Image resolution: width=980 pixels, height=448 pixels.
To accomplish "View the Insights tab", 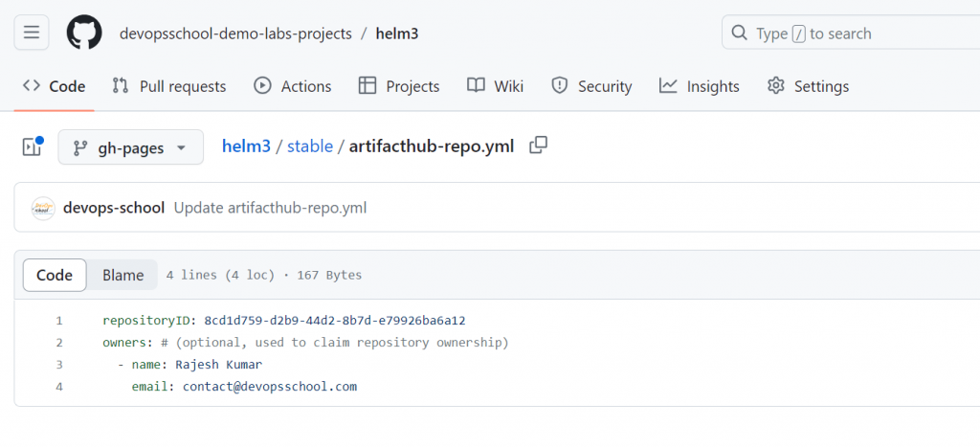I will coord(700,86).
